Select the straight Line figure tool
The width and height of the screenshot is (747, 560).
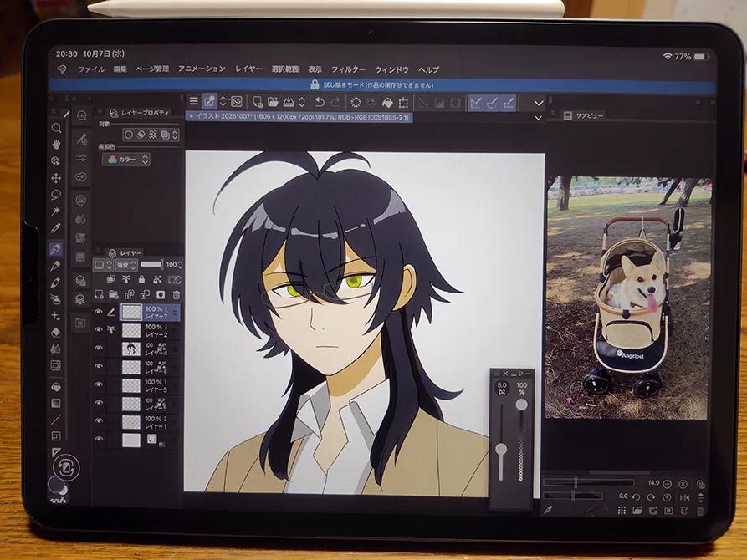click(56, 420)
